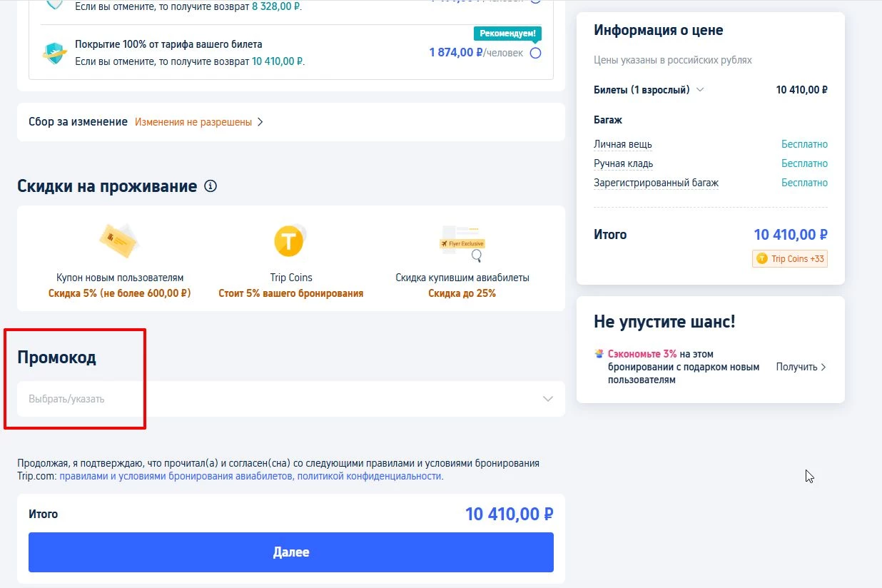882x588 pixels.
Task: Click the Flyer Exclusive discount icon
Action: [462, 243]
